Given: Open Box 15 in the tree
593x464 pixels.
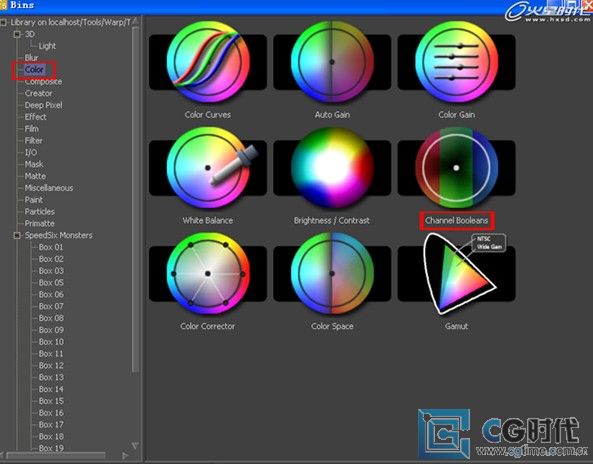Looking at the screenshot, I should pos(51,401).
